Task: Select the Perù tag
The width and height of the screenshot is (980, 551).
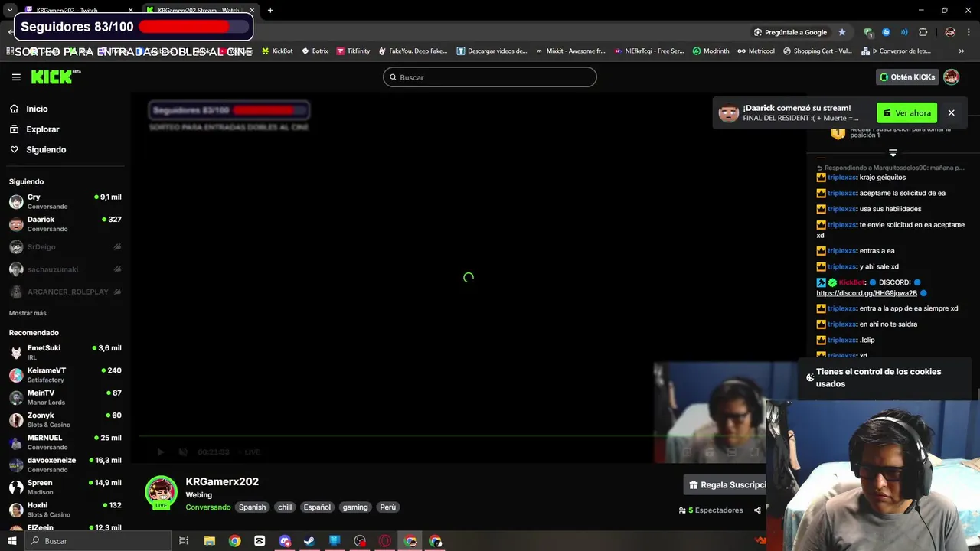Action: 388,507
